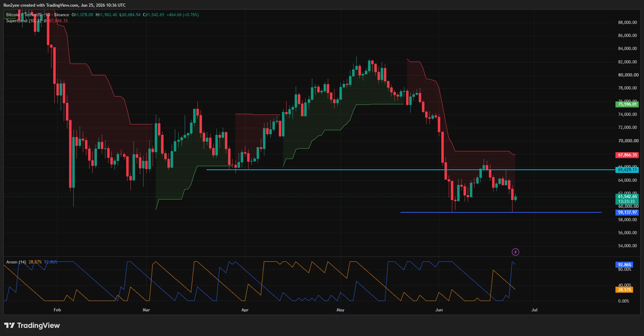The image size is (644, 336).
Task: Click the blue 59,137.97 support price label
Action: point(627,212)
